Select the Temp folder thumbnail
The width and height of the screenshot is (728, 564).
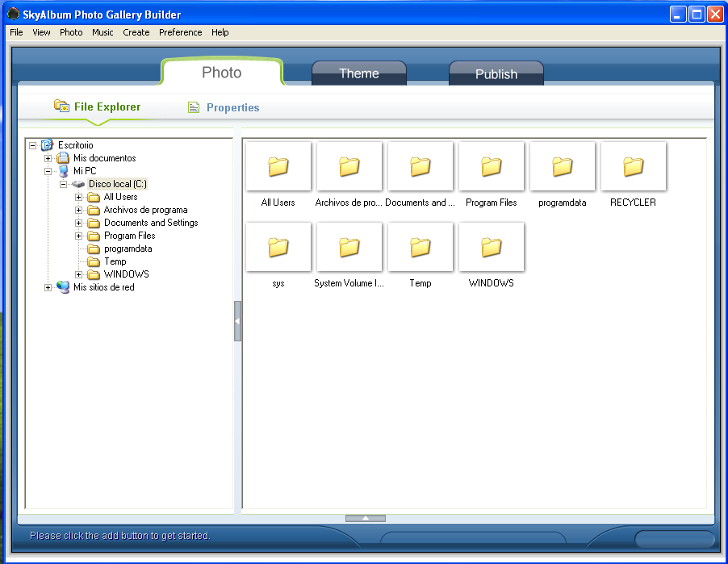(420, 247)
